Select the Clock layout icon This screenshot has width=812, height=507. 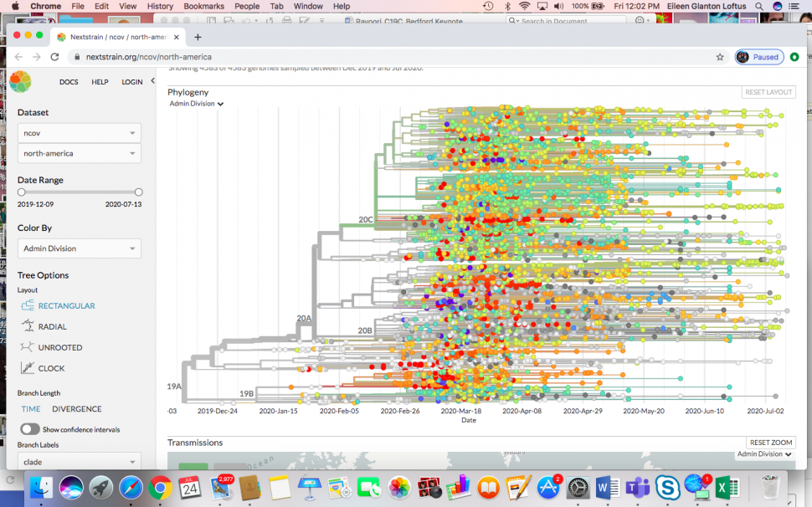click(28, 368)
